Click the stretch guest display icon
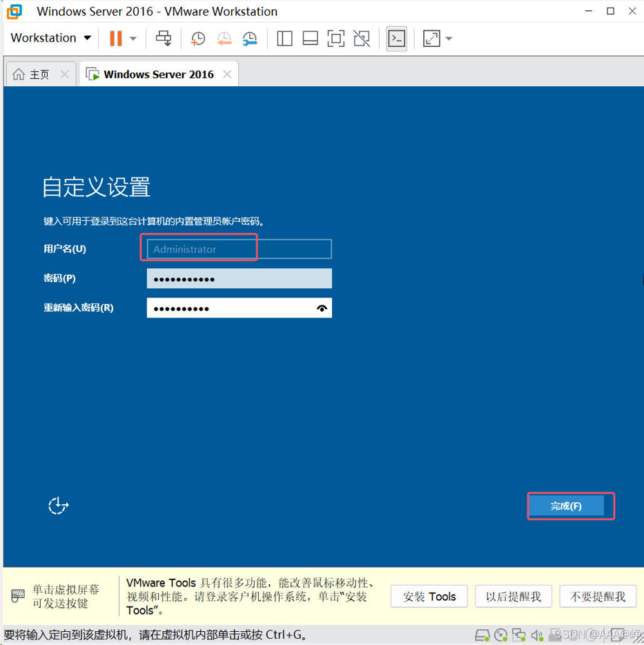This screenshot has width=644, height=645. click(431, 39)
